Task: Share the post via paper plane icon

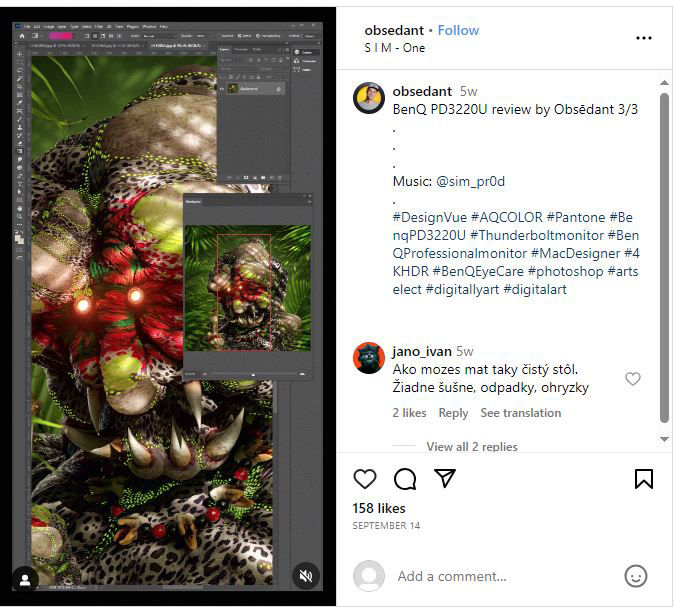Action: pyautogui.click(x=445, y=478)
